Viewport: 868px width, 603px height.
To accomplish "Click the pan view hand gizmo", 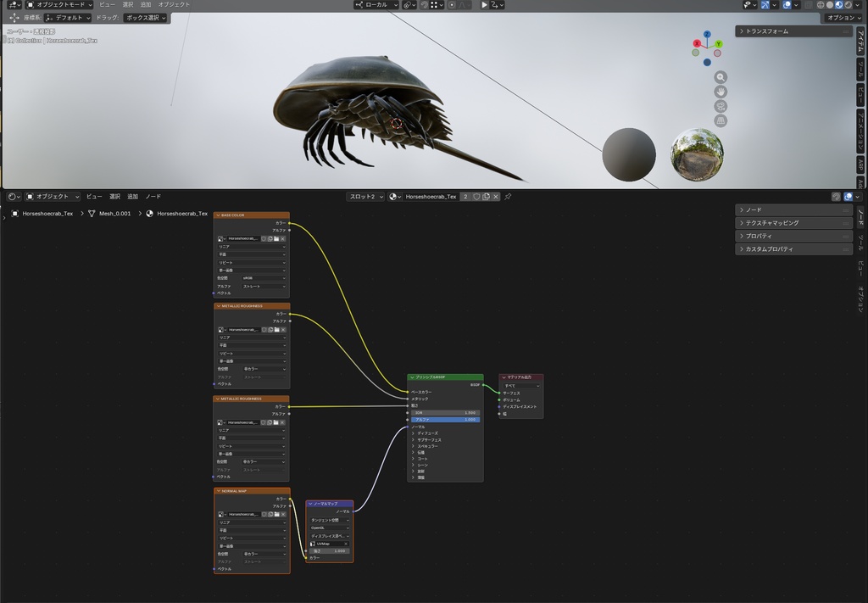I will tap(721, 92).
